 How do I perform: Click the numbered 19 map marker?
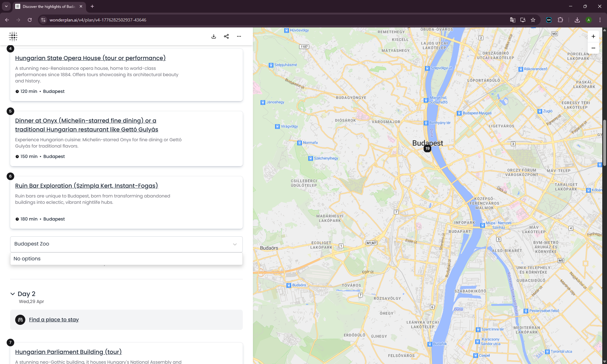427,148
